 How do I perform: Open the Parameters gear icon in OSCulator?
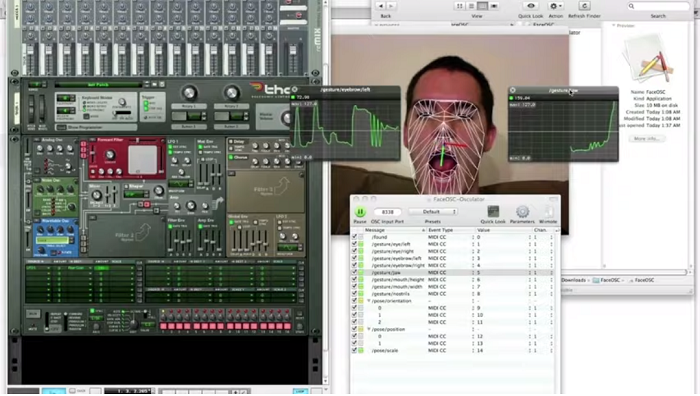(522, 211)
